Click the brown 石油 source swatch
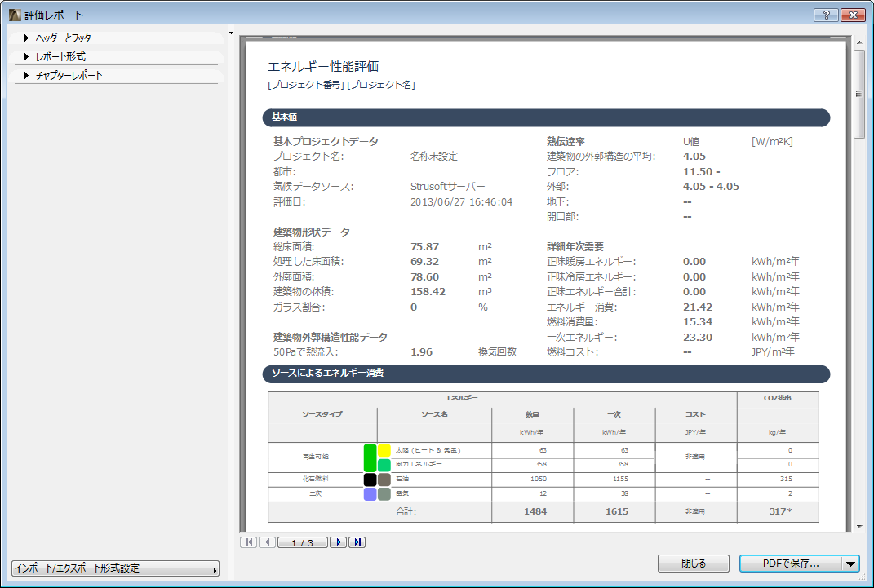Image resolution: width=874 pixels, height=588 pixels. (x=384, y=480)
